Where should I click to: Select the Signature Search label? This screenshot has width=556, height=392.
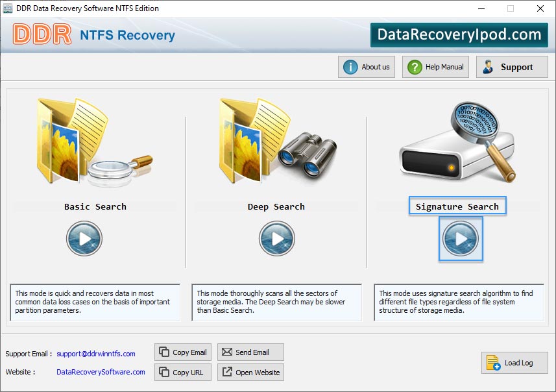[457, 206]
